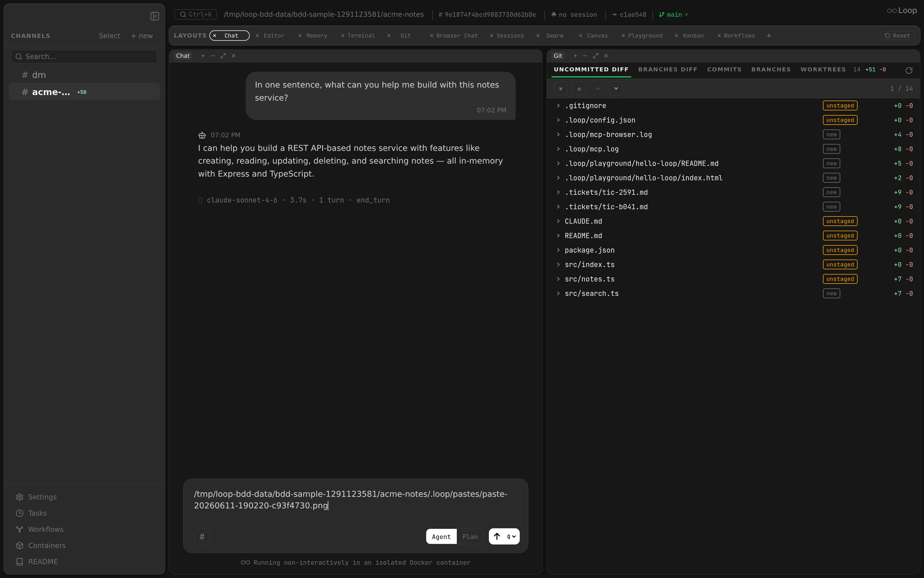
Task: Switch to the Editor layout tab
Action: point(274,36)
